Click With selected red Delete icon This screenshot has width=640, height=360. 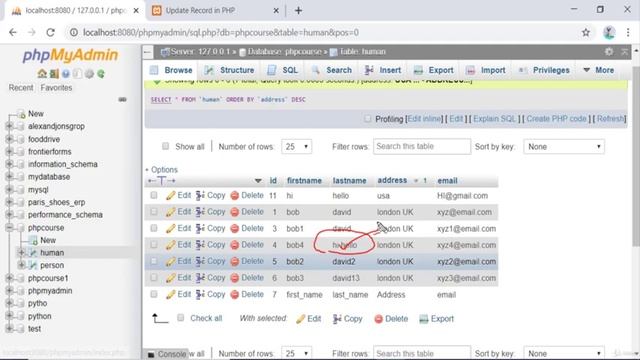pos(378,319)
